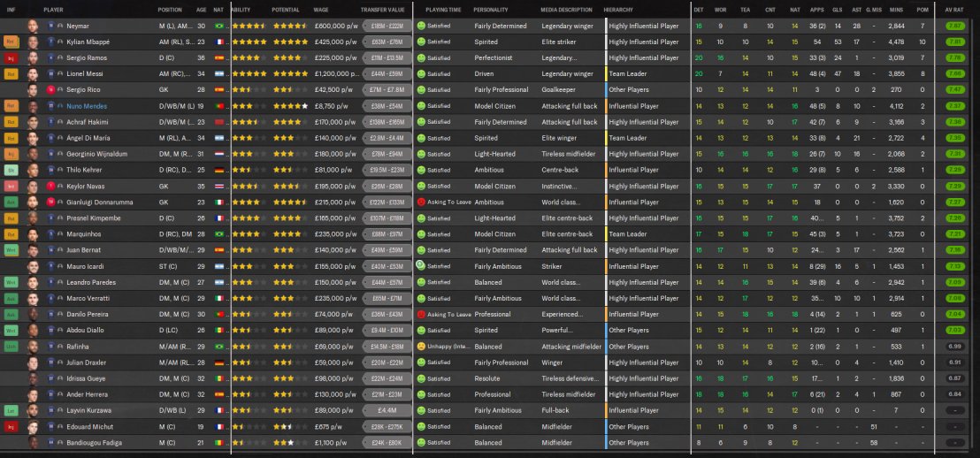
Task: Click the red unhappy face for Danilo Pereira
Action: pyautogui.click(x=421, y=314)
